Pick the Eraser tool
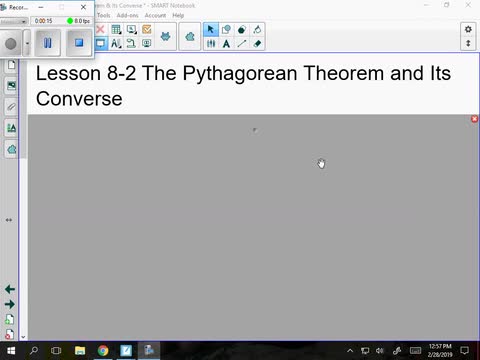Image resolution: width=480 pixels, height=360 pixels. coord(257,44)
